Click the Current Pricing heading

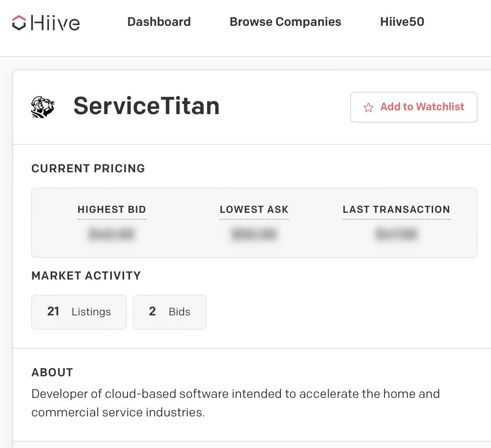[88, 168]
